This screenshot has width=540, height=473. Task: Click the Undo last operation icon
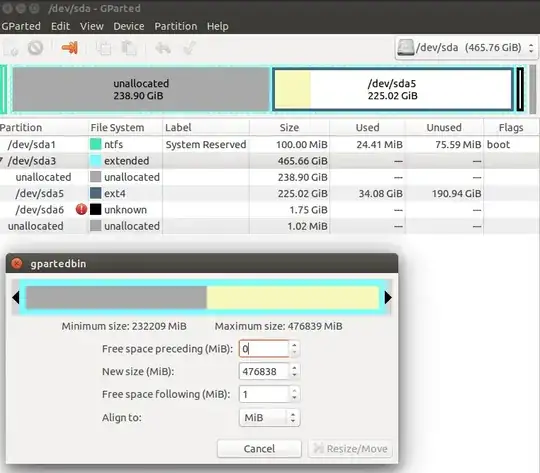pyautogui.click(x=163, y=48)
